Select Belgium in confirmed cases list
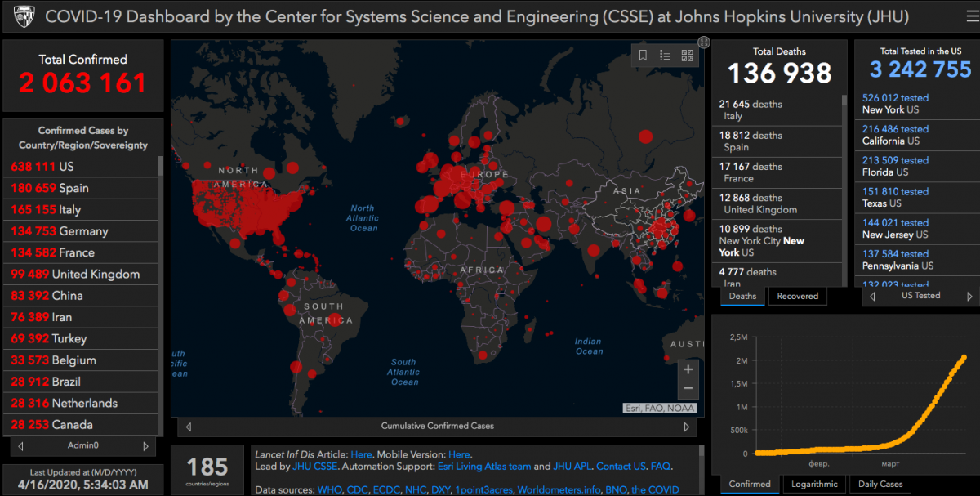This screenshot has height=496, width=980. click(x=80, y=360)
